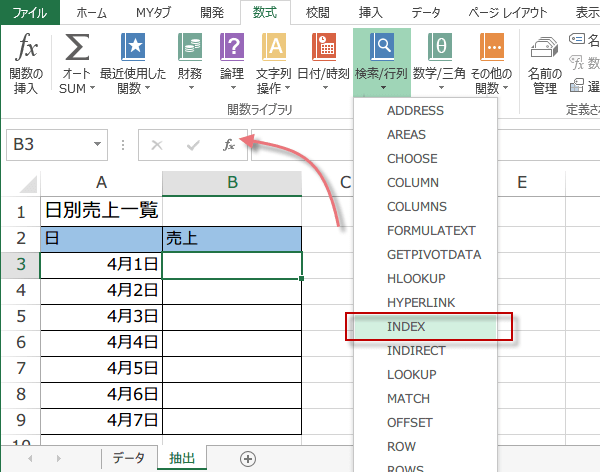This screenshot has height=472, width=600.
Task: Click the オートSUM sigma icon
Action: tap(77, 47)
